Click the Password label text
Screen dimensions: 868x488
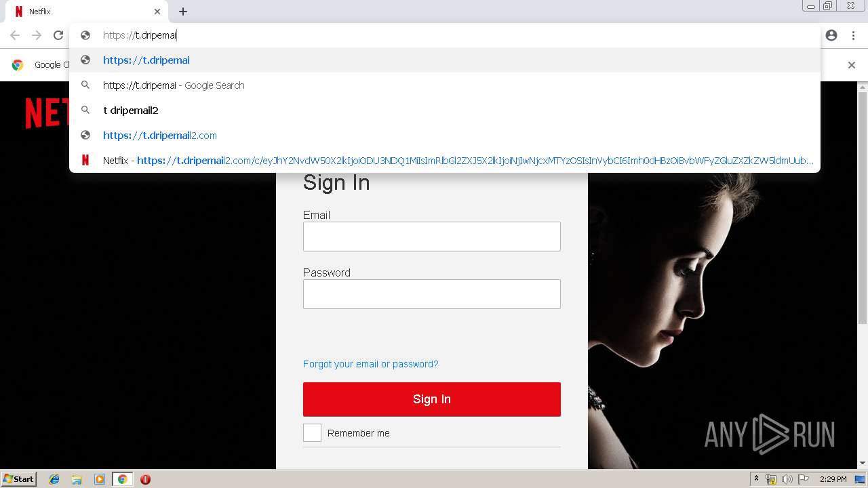327,272
